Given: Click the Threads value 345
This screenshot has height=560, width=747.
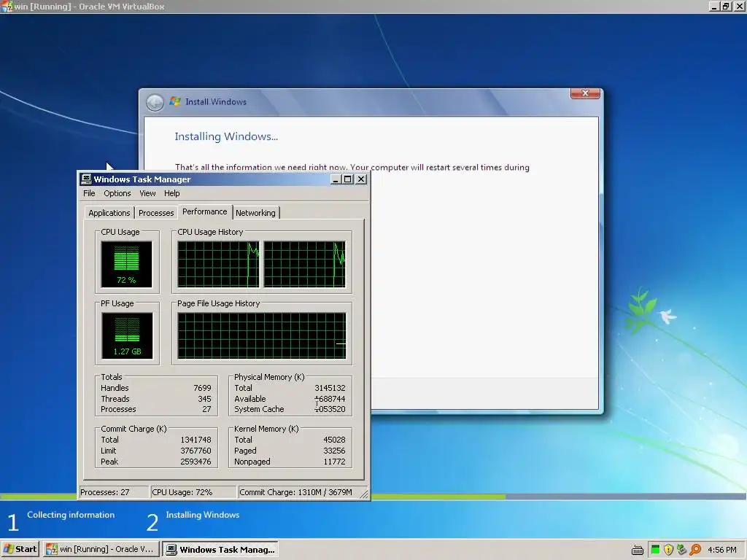Looking at the screenshot, I should tap(204, 399).
